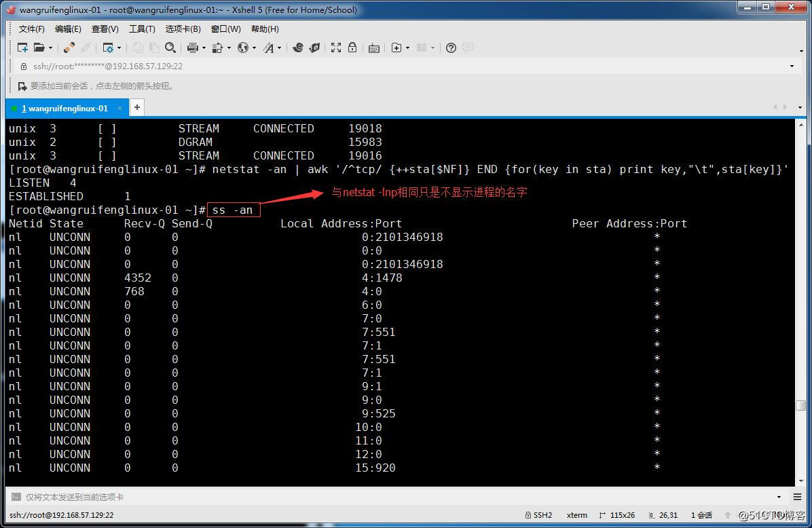The height and width of the screenshot is (528, 812).
Task: Click the 115x26 terminal size entry
Action: [616, 515]
